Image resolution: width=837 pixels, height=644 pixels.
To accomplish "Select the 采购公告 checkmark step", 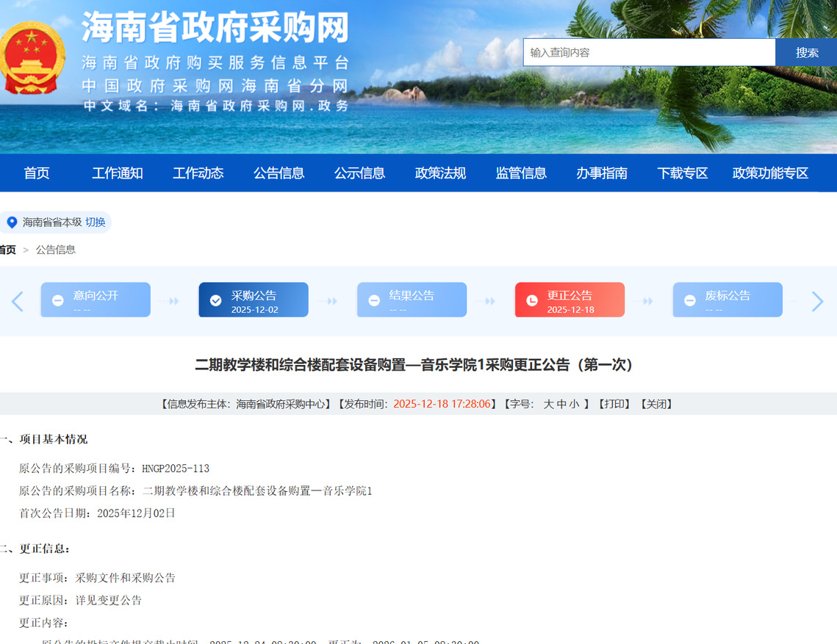I will click(253, 300).
